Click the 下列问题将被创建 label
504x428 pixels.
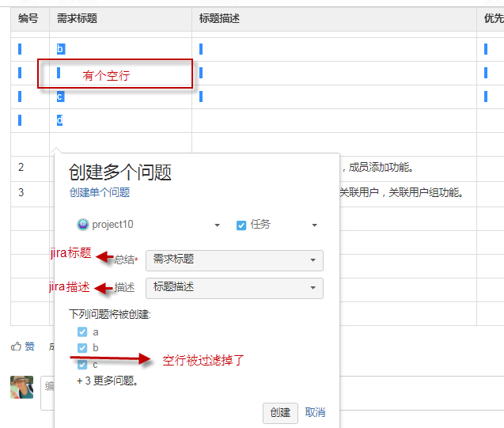tap(110, 314)
